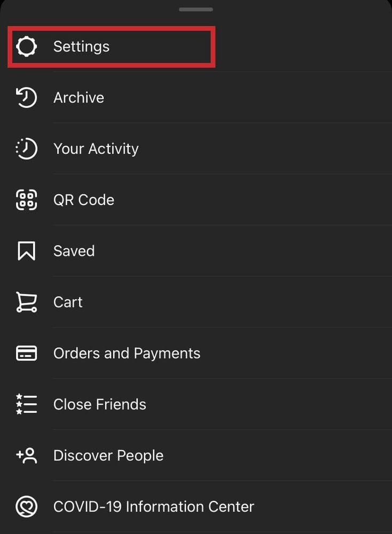Select Orders and Payments

pyautogui.click(x=127, y=354)
